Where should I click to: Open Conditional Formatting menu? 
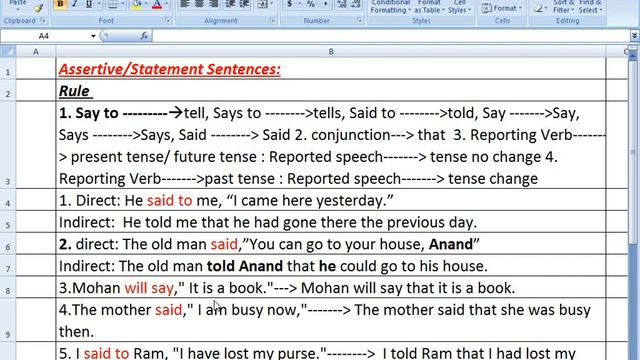click(x=390, y=7)
